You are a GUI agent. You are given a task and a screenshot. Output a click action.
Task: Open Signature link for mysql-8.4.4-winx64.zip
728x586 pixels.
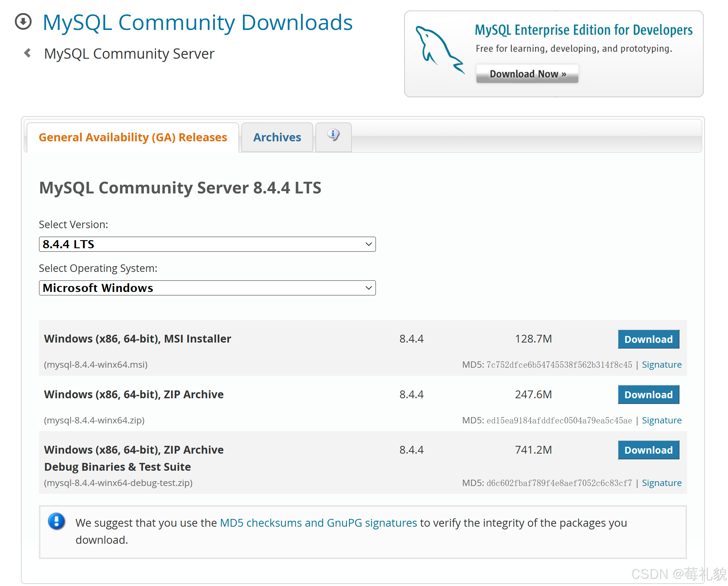pyautogui.click(x=661, y=420)
